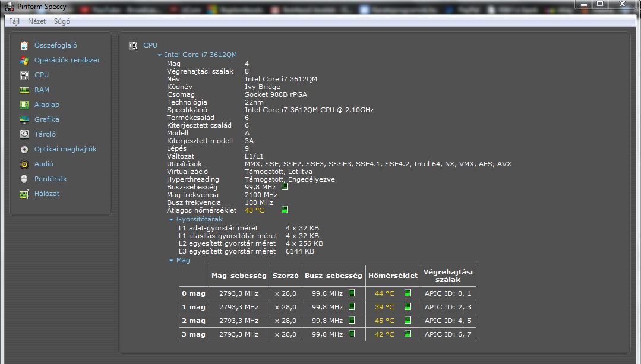Select the Audió speaker icon
The image size is (641, 364).
[x=24, y=164]
